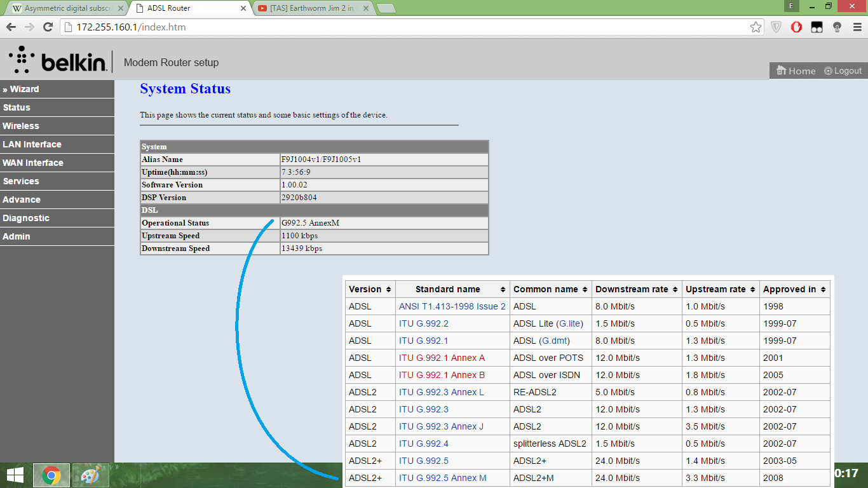Screen dimensions: 868x488
Task: Open the Status menu item
Action: tap(57, 107)
